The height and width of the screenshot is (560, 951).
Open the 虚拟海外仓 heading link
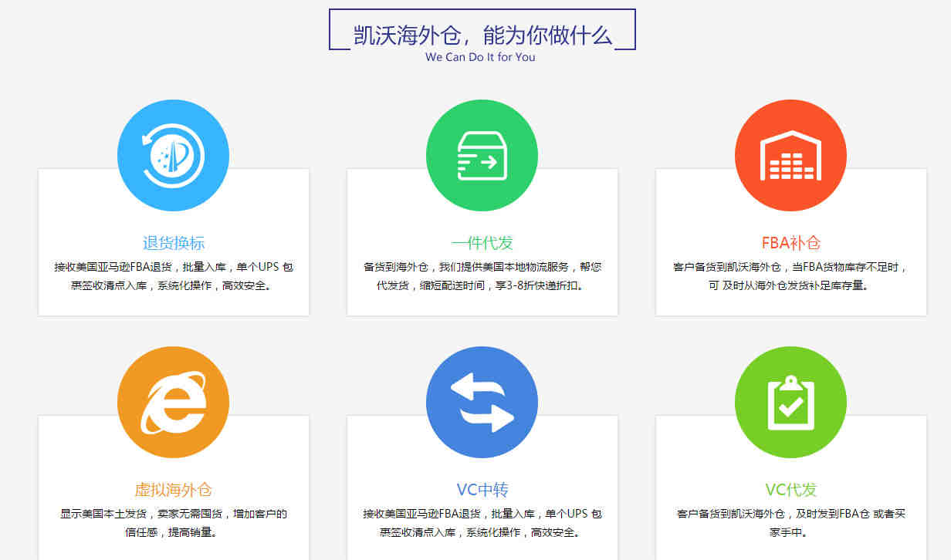pos(174,490)
